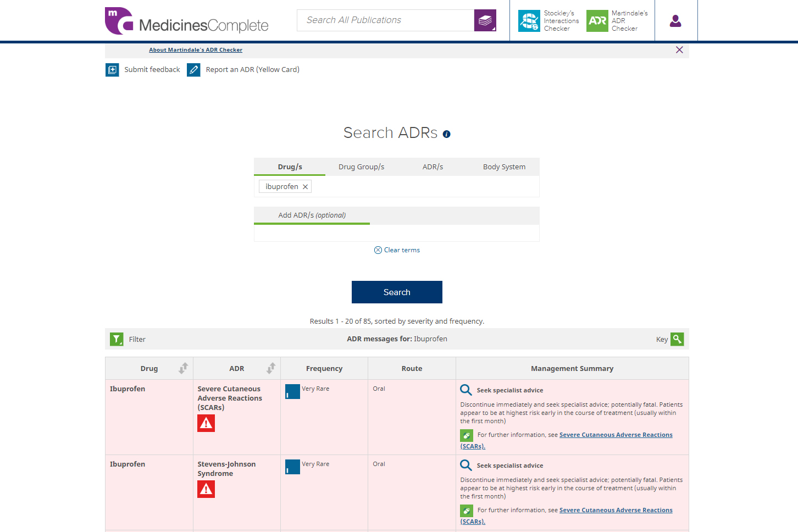Click the publications search icon beside the search bar
The height and width of the screenshot is (532, 798).
coord(485,20)
